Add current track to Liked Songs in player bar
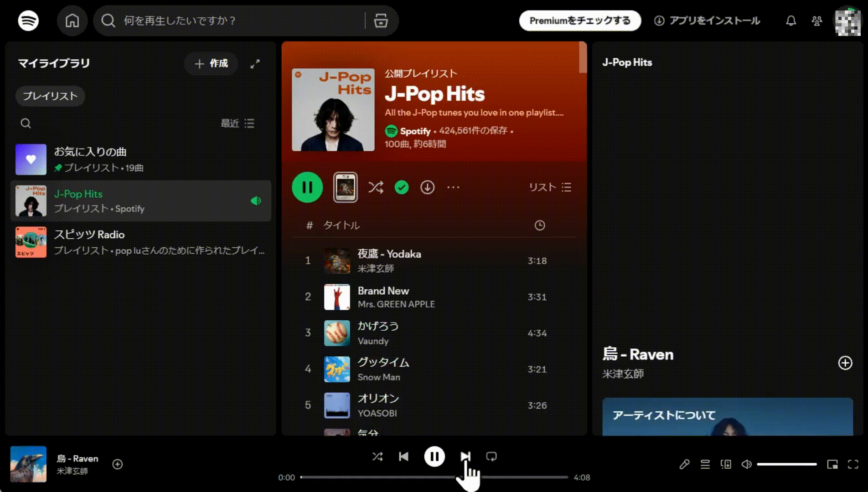The width and height of the screenshot is (868, 492). pos(118,464)
